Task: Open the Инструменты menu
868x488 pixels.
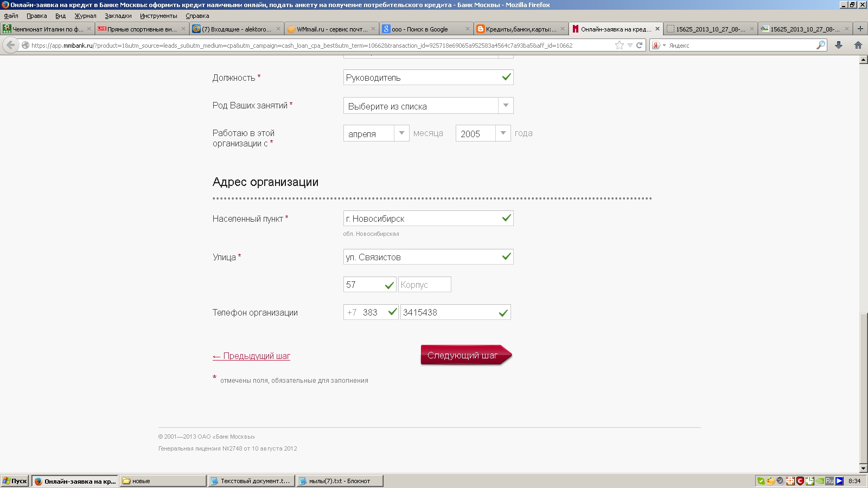Action: coord(158,16)
